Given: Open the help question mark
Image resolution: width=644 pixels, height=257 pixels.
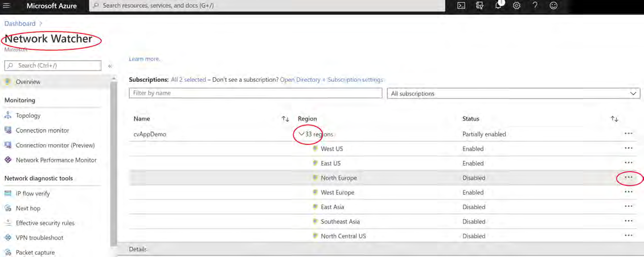Looking at the screenshot, I should (x=535, y=6).
